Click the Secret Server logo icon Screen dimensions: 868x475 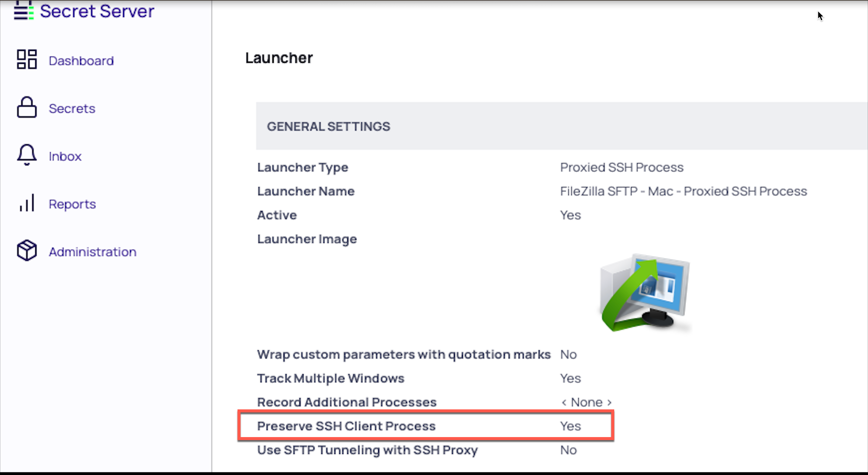(x=24, y=11)
